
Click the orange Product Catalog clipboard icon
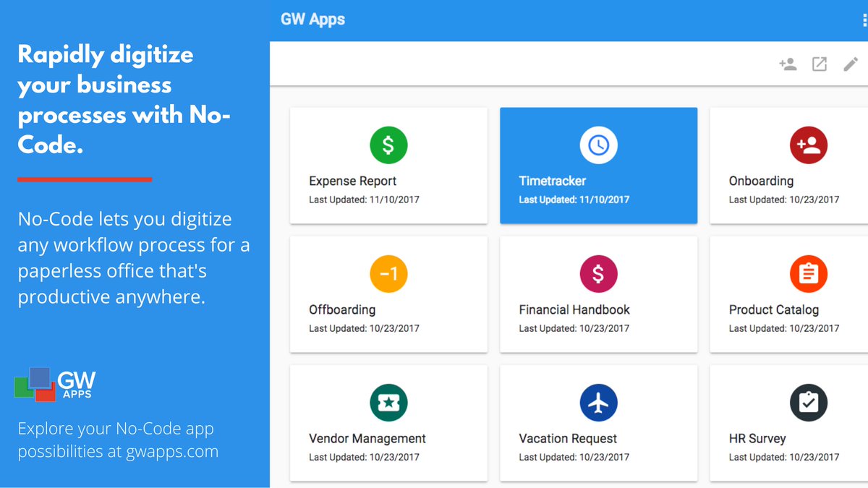(808, 274)
